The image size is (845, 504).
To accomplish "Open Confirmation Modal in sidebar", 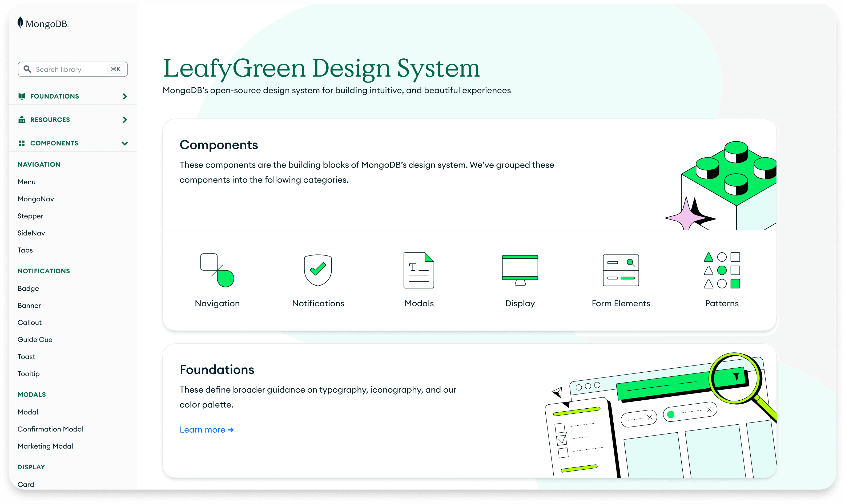I will [x=50, y=429].
